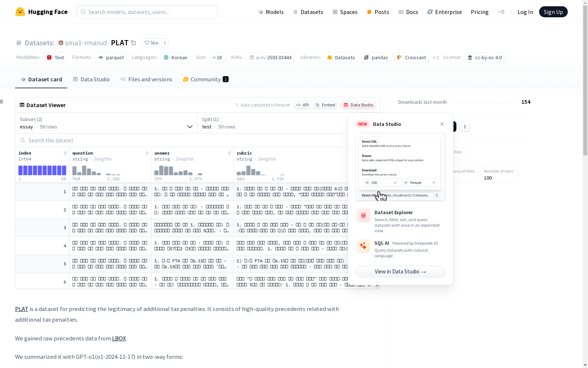Open the sma1-rmarud profile link

point(86,43)
